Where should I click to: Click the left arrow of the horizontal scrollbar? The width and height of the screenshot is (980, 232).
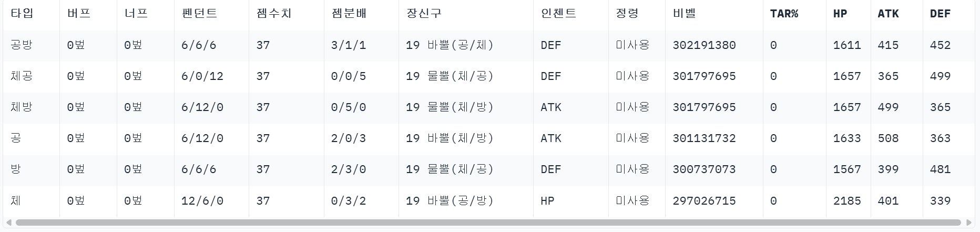(8, 223)
